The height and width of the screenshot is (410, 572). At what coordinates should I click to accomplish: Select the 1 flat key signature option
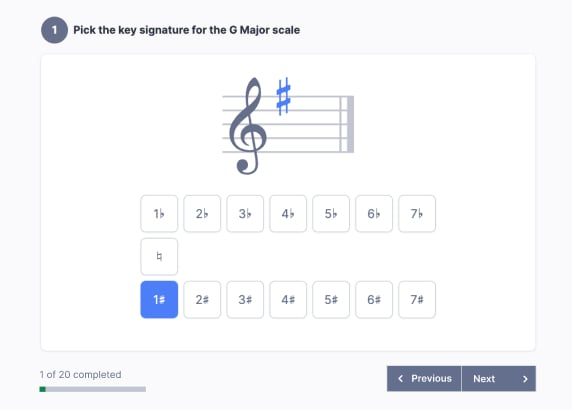coord(159,214)
